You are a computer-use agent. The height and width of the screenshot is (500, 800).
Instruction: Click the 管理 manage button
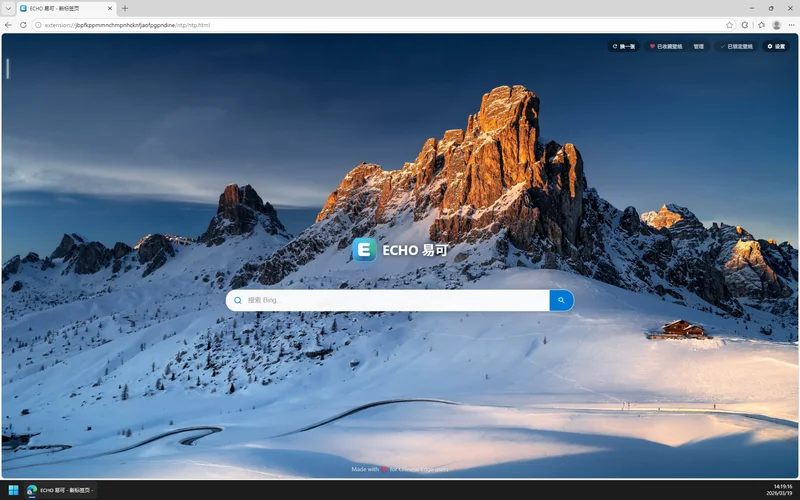(x=698, y=46)
